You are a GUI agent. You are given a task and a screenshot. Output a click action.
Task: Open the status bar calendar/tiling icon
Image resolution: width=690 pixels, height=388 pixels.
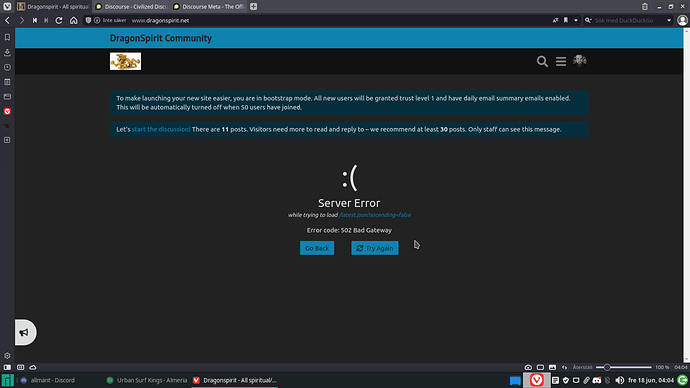point(20,367)
